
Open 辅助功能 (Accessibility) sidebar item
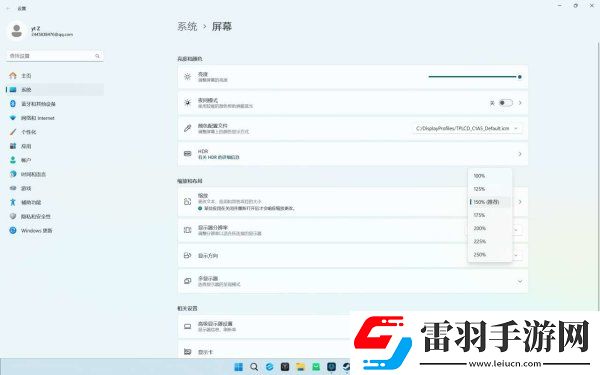(x=55, y=202)
